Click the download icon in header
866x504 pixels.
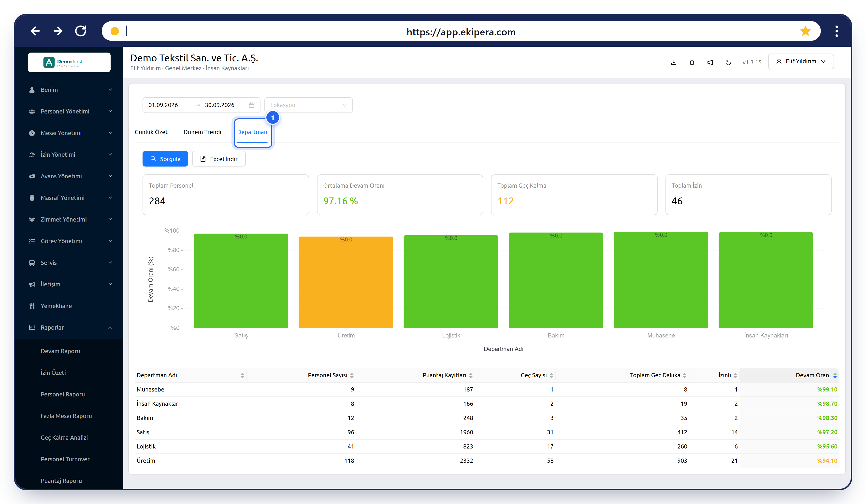point(674,62)
